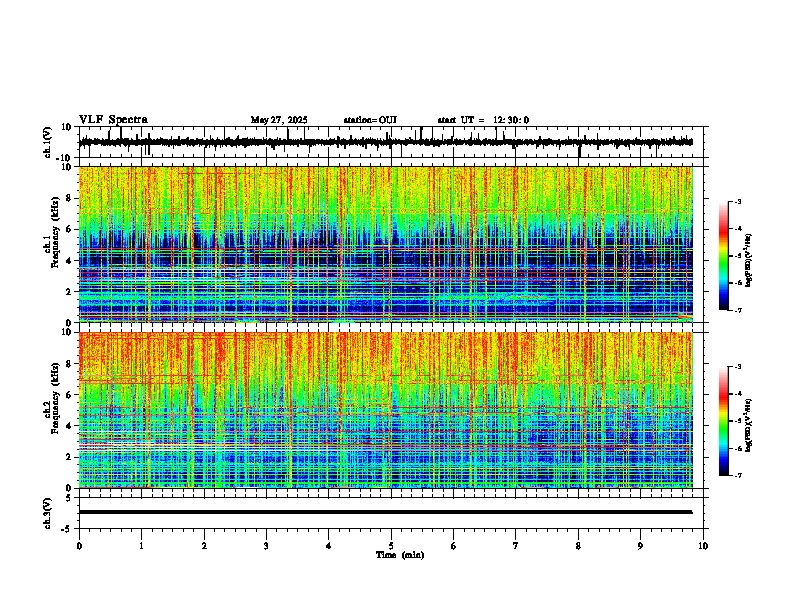The height and width of the screenshot is (612, 792).
Task: Click the "Time (min)" axis label
Action: point(400,555)
